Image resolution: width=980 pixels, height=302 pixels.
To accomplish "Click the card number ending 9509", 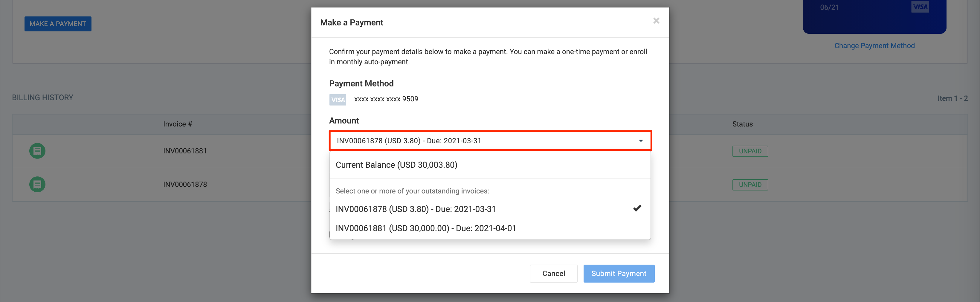I will [x=386, y=99].
